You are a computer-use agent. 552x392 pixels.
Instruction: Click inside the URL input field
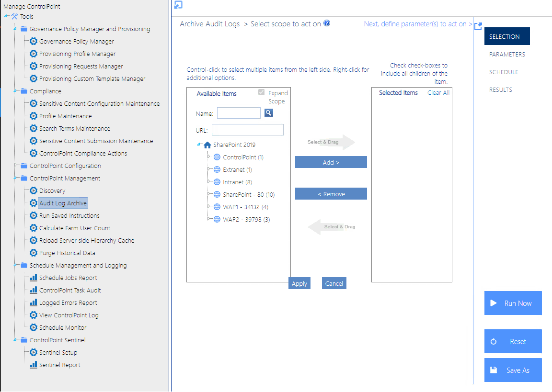[247, 129]
